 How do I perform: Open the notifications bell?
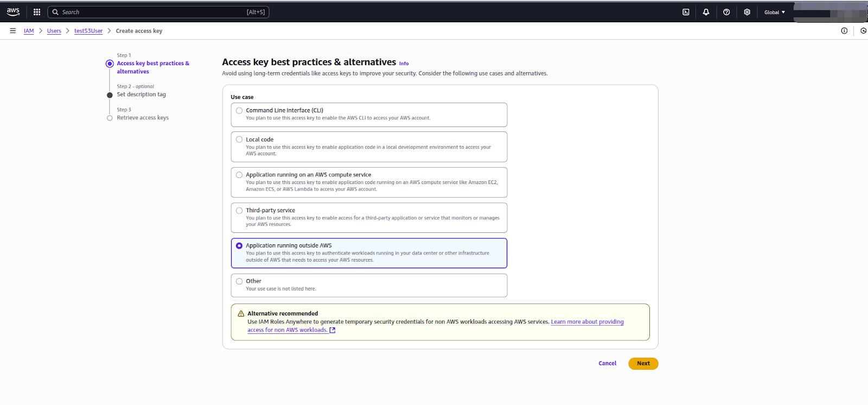(x=706, y=12)
